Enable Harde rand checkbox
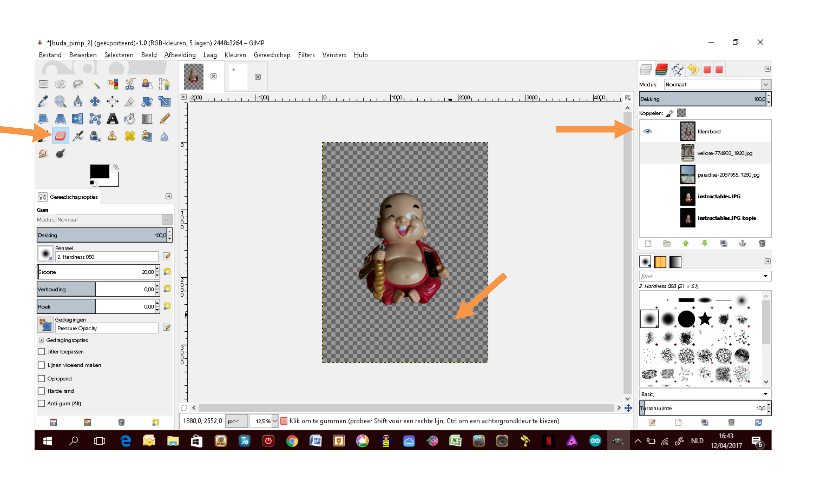816x504 pixels. coord(41,391)
